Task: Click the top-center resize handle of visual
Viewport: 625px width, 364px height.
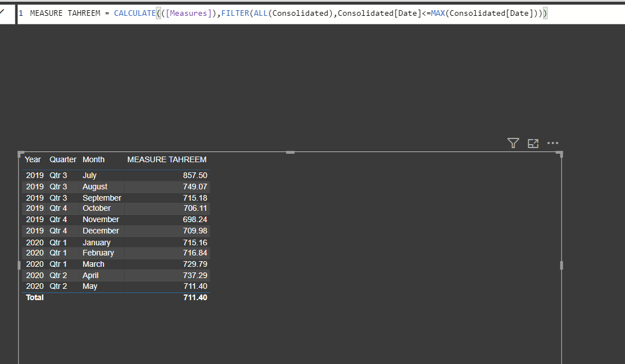Action: pos(290,152)
